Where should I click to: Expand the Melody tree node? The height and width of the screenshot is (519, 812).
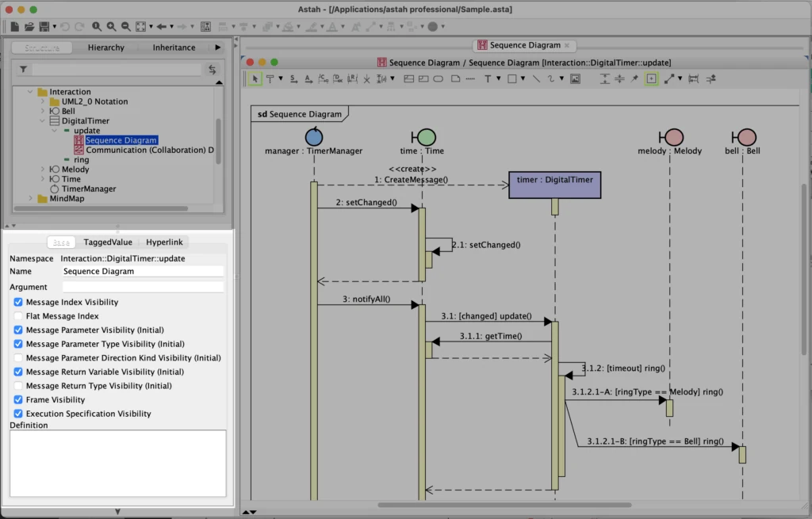click(x=43, y=170)
